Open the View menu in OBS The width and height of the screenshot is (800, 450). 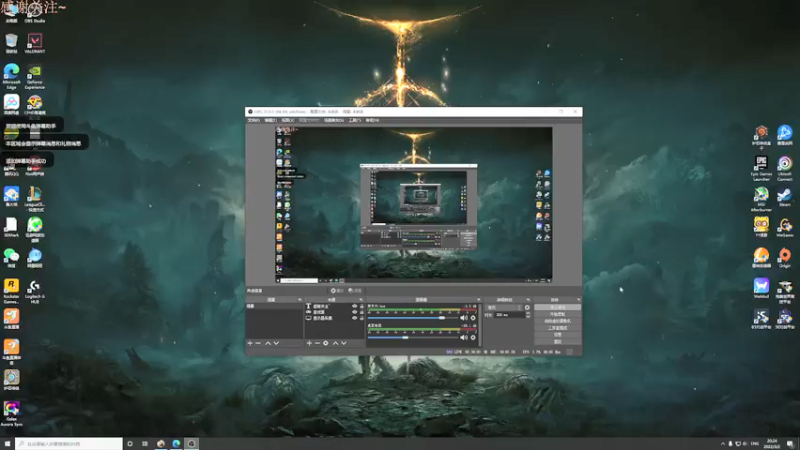pyautogui.click(x=288, y=120)
